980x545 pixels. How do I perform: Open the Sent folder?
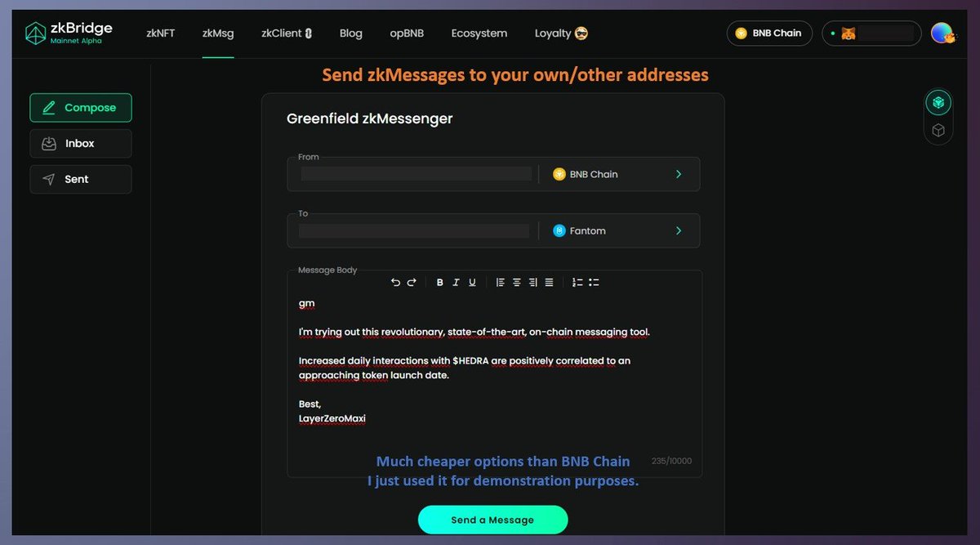click(81, 180)
